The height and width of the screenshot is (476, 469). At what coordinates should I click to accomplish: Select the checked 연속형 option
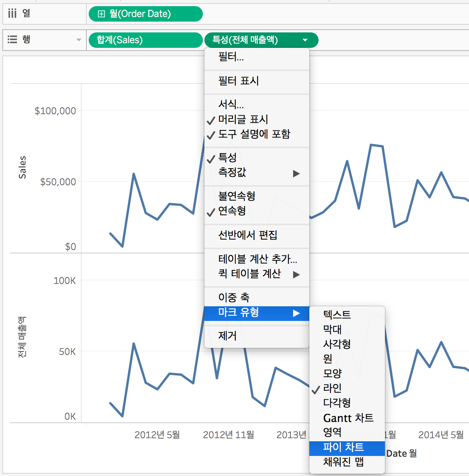[257, 211]
